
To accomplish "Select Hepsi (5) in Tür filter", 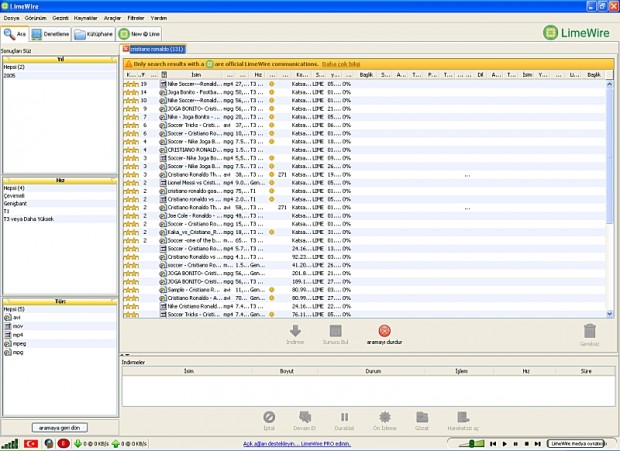I will click(60, 309).
